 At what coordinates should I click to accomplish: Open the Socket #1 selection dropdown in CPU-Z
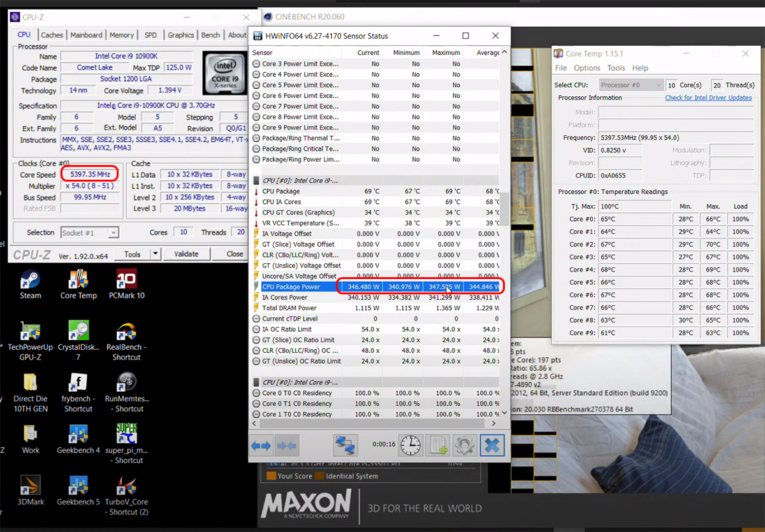90,233
